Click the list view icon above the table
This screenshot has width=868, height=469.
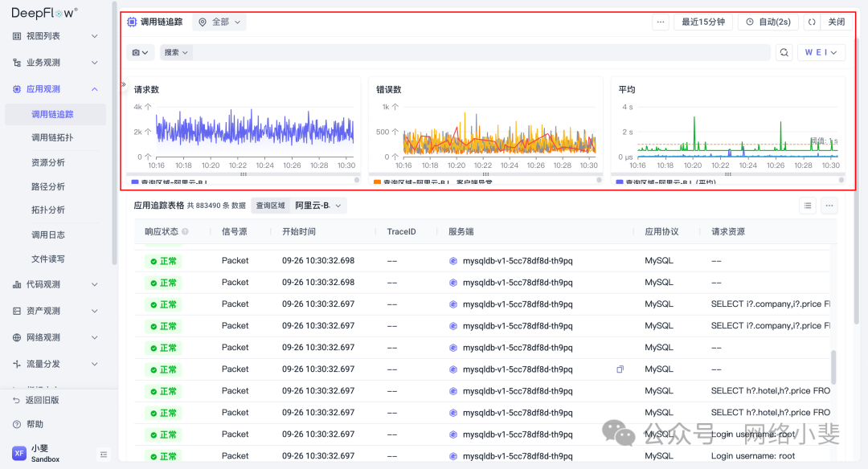[809, 206]
